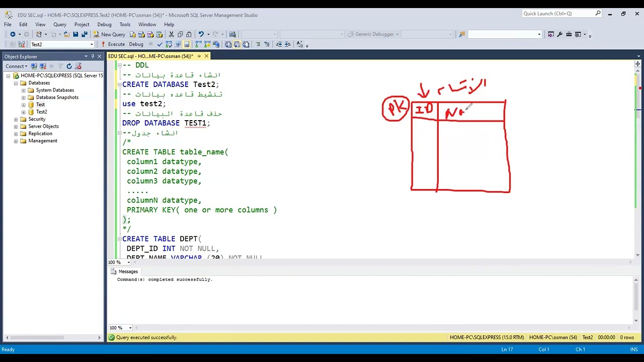The width and height of the screenshot is (644, 362).
Task: Close the EDU SEC.sql tab
Action: pyautogui.click(x=206, y=56)
